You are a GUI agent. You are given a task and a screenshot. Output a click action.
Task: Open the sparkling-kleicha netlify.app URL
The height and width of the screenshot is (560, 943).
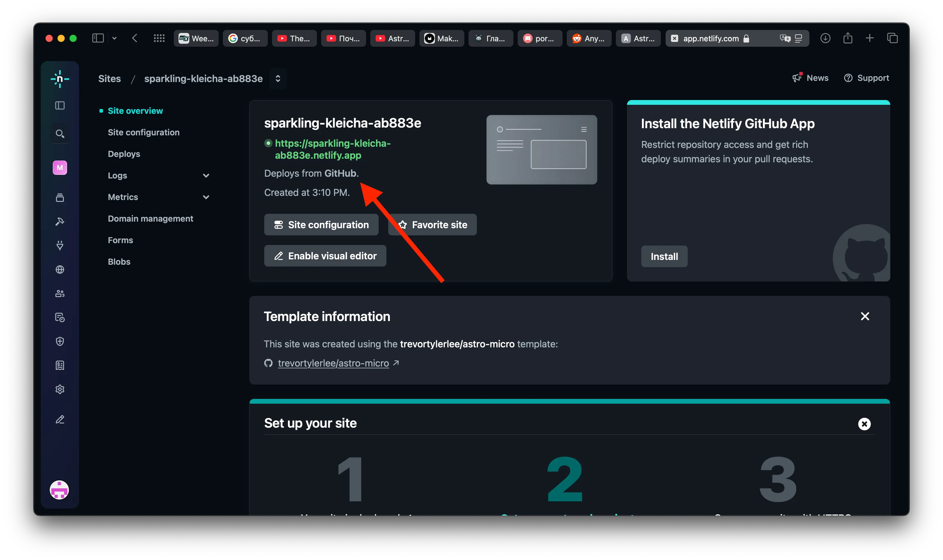(333, 149)
